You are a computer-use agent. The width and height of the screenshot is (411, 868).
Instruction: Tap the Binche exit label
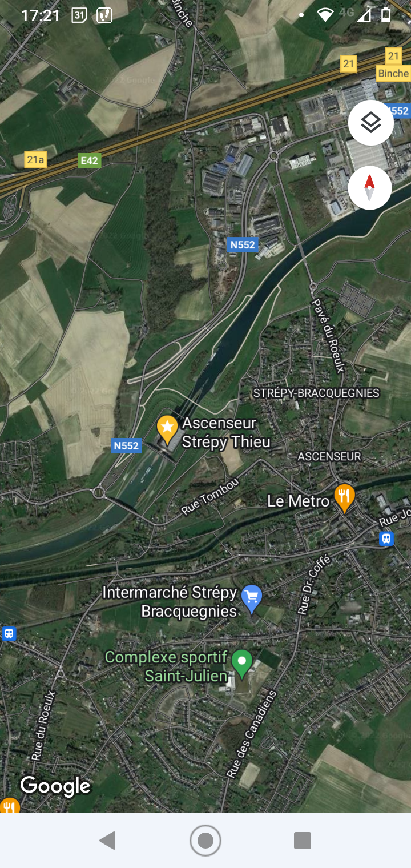(x=393, y=73)
